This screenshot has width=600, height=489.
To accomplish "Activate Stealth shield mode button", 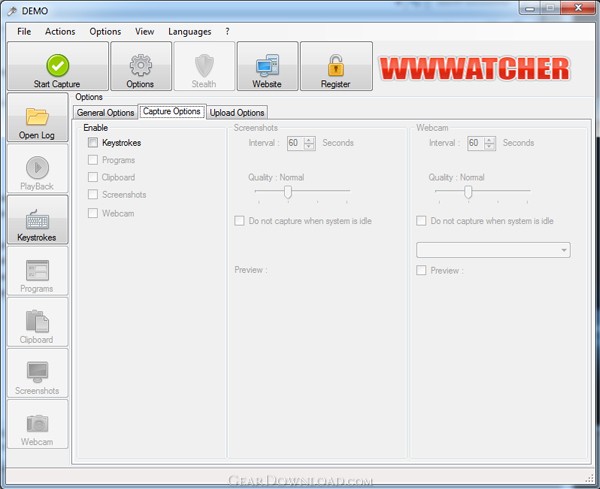I will click(x=204, y=66).
